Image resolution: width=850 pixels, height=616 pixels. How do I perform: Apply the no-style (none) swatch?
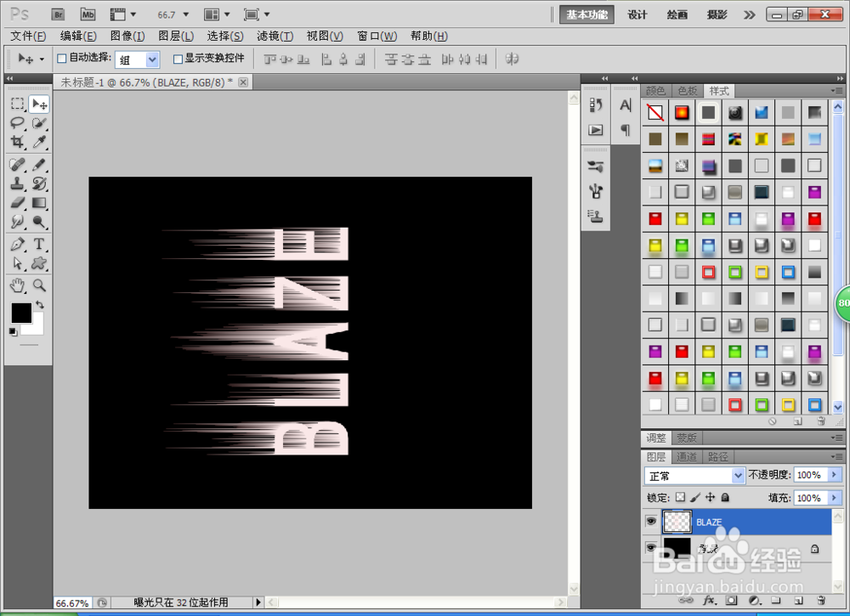[655, 113]
